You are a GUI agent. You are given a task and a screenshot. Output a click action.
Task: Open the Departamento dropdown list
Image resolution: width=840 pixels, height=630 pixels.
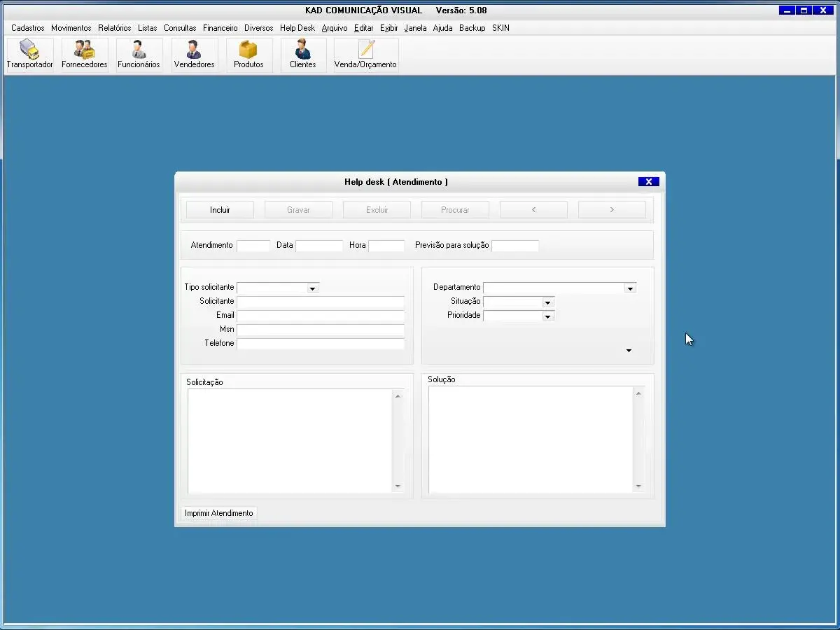(x=630, y=288)
